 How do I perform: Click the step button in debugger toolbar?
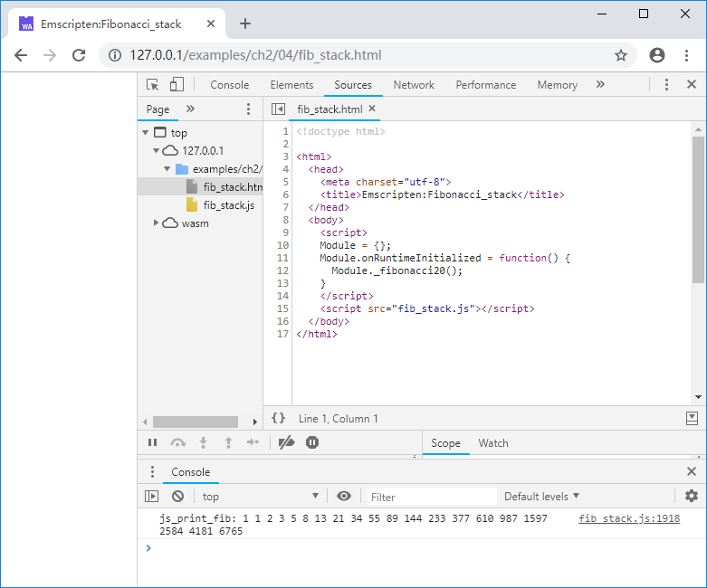click(x=253, y=442)
